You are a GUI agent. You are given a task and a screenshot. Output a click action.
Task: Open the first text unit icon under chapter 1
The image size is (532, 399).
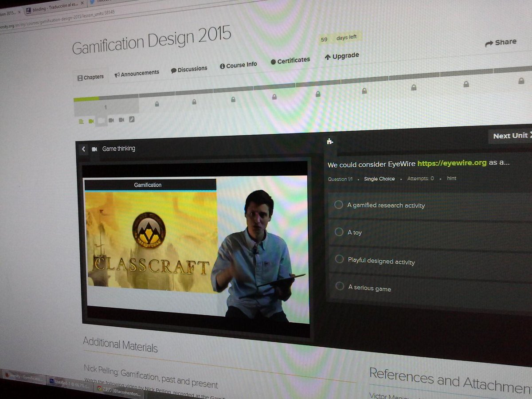81,121
